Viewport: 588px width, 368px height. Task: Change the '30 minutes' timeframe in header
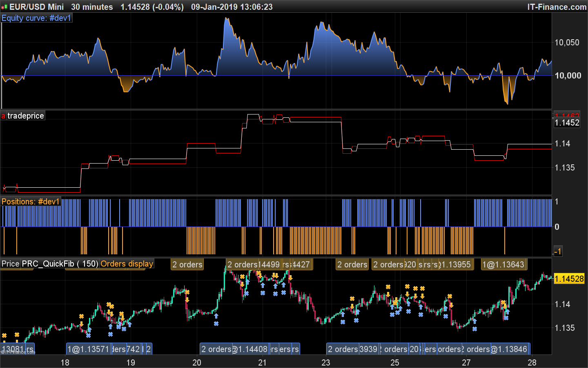(x=92, y=7)
